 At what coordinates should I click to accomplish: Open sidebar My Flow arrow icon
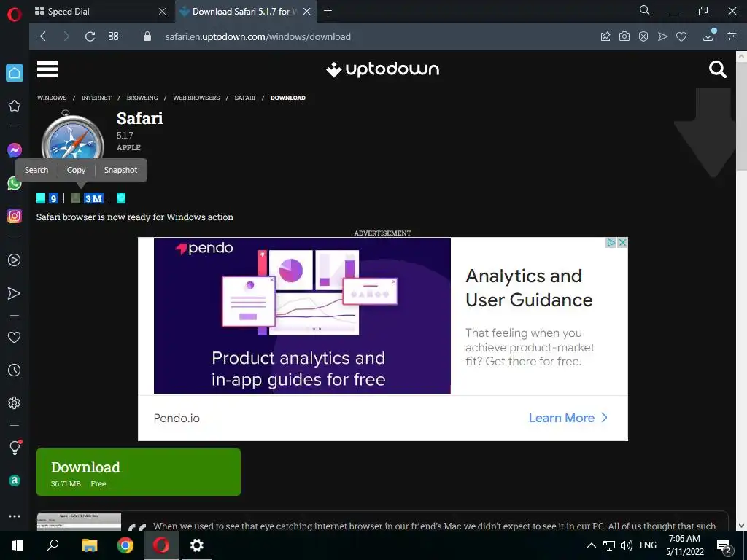pyautogui.click(x=15, y=293)
